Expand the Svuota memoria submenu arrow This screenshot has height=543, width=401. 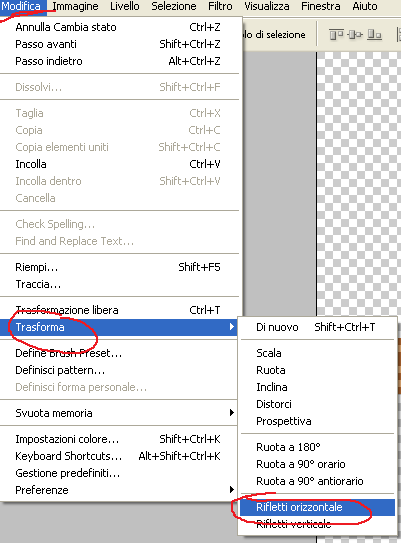click(232, 412)
